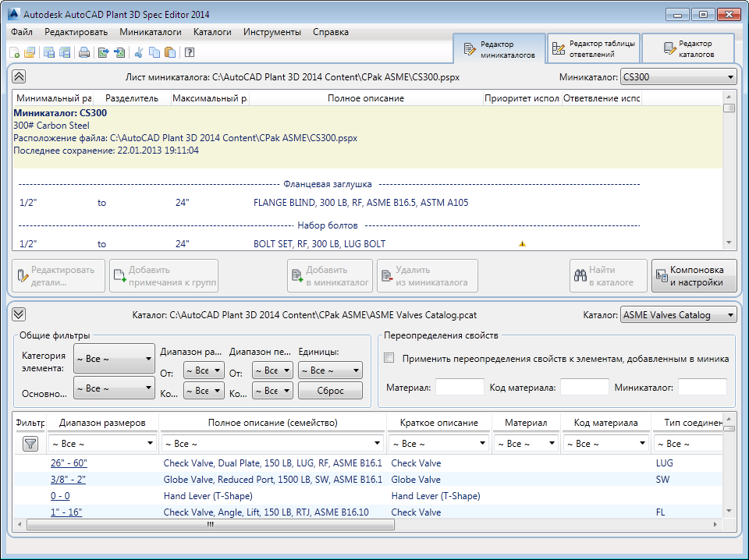749x560 pixels.
Task: Click the Paste clipboard icon
Action: pos(169,52)
